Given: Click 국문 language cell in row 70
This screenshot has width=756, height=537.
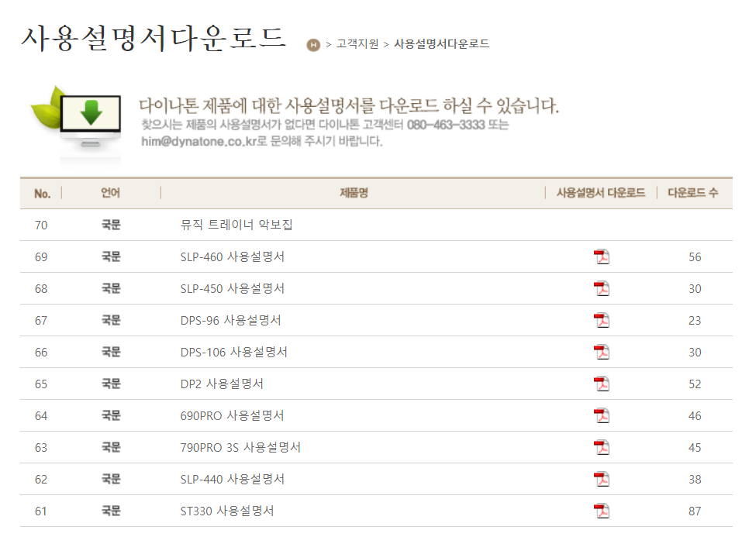Looking at the screenshot, I should [x=111, y=225].
